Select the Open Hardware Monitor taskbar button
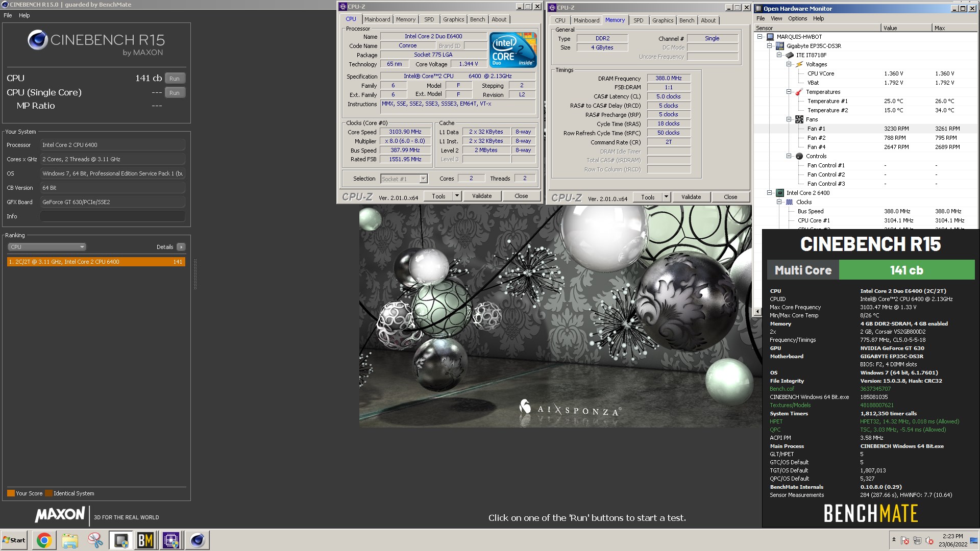 (x=121, y=540)
